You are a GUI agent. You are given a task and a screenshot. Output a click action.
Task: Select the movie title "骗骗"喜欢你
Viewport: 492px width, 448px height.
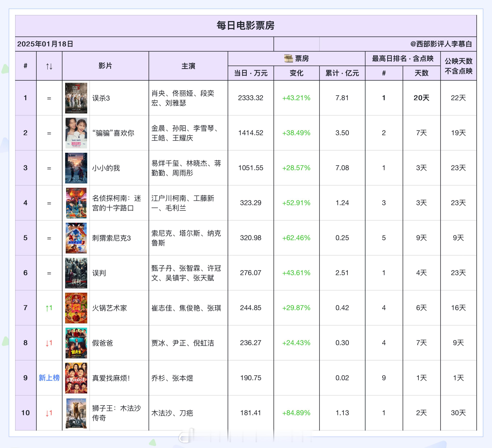pyautogui.click(x=113, y=133)
